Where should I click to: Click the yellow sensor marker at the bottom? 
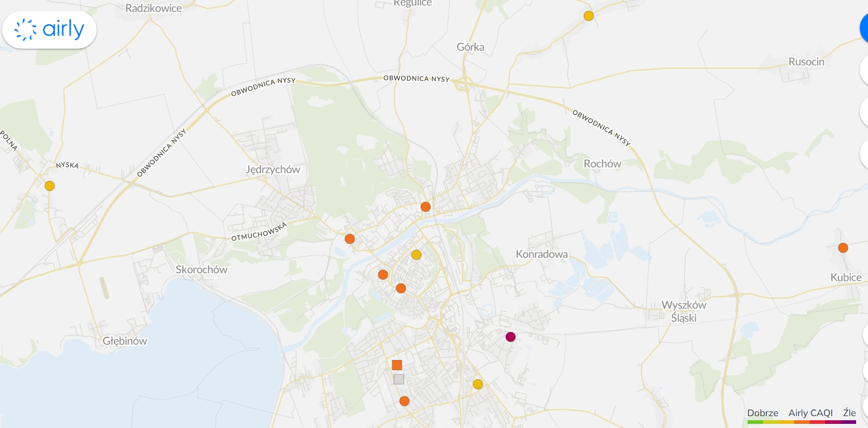478,385
